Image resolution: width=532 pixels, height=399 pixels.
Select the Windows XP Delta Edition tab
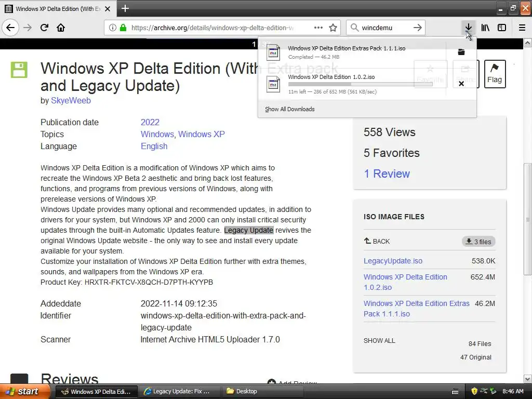click(x=58, y=9)
